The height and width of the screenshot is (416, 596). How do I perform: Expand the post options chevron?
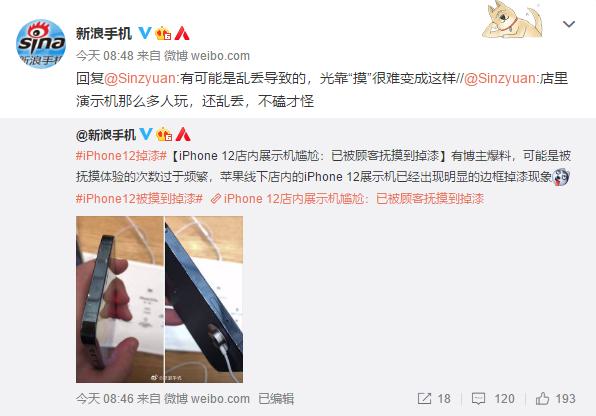pyautogui.click(x=569, y=24)
